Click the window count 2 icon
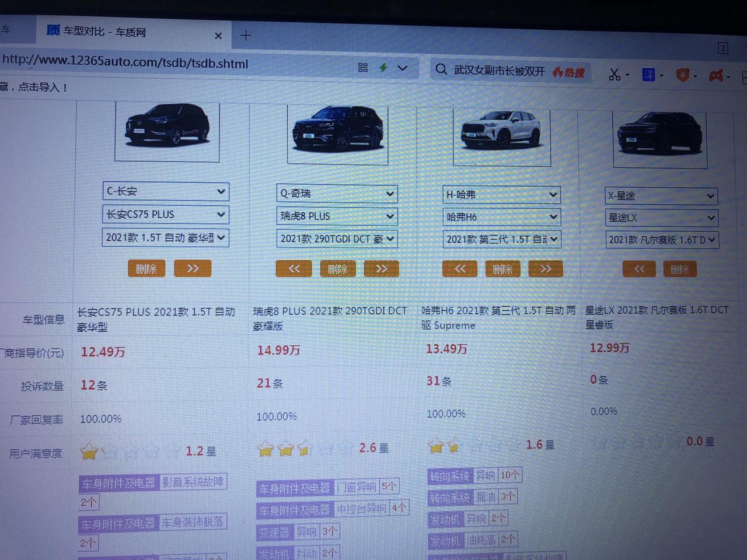747x560 pixels. (x=723, y=48)
